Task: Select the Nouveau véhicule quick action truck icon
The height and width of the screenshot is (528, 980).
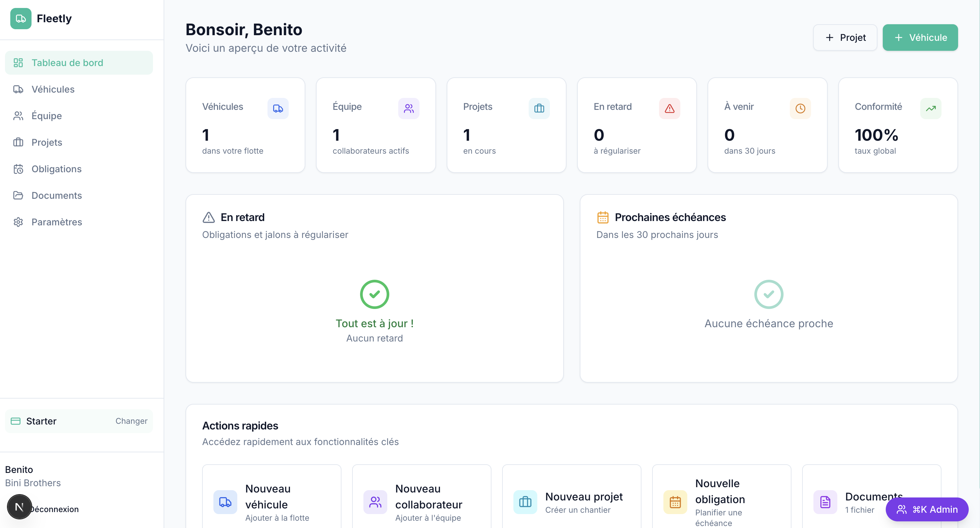Action: tap(225, 502)
